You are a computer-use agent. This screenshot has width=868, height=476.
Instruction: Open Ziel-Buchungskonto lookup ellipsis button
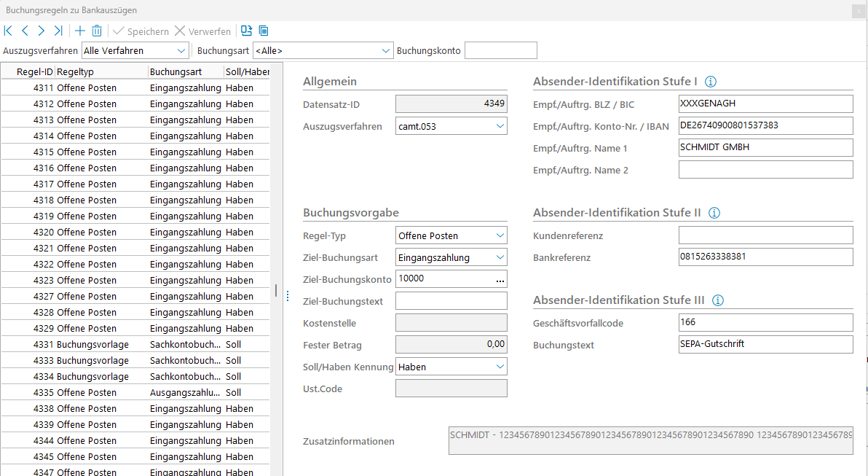tap(500, 279)
